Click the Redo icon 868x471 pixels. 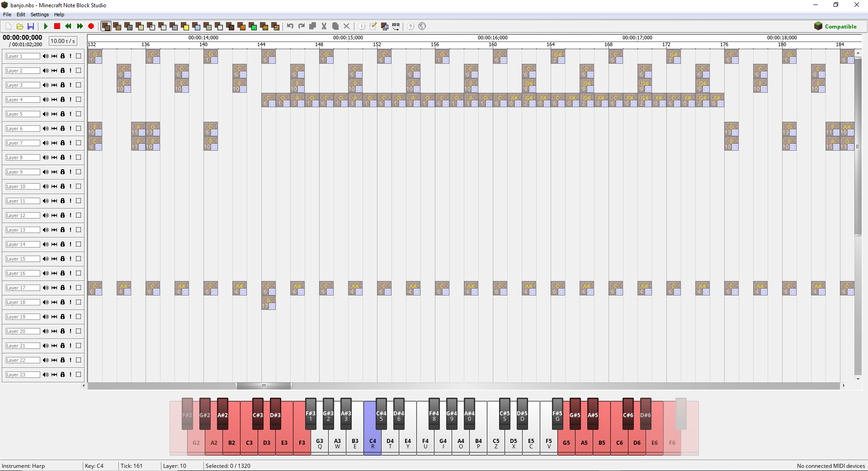(x=302, y=26)
